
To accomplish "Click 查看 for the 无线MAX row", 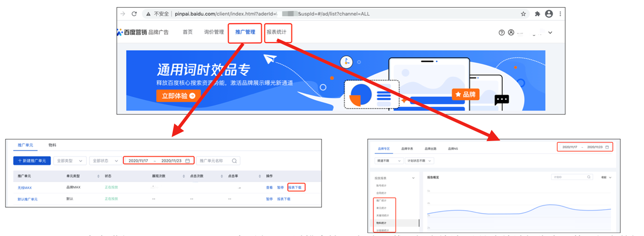I will [269, 187].
